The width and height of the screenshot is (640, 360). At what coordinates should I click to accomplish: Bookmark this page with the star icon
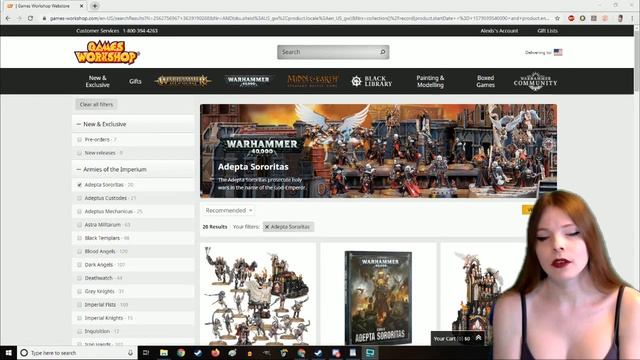tap(557, 18)
